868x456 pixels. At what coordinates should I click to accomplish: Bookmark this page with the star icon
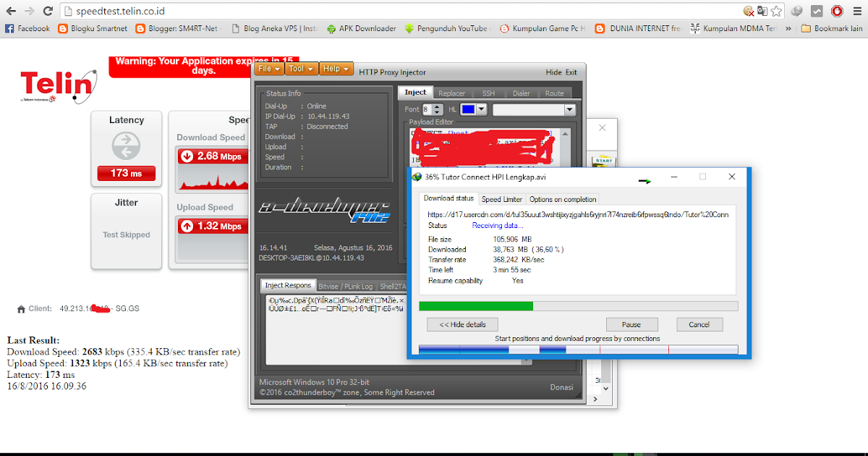click(776, 11)
